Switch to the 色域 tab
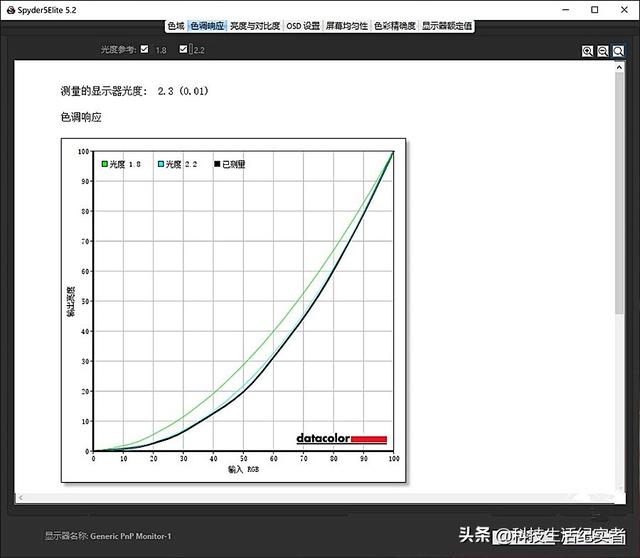This screenshot has width=640, height=558. 176,26
